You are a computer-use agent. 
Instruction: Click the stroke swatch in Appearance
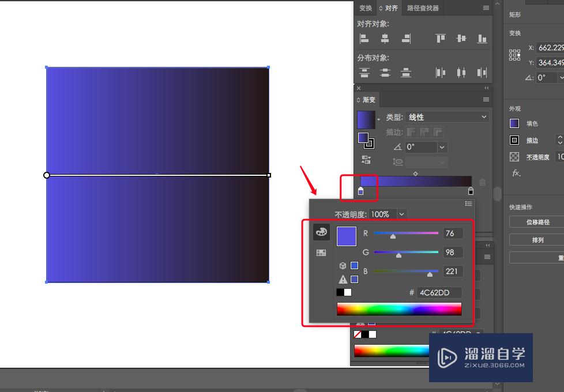[x=514, y=140]
